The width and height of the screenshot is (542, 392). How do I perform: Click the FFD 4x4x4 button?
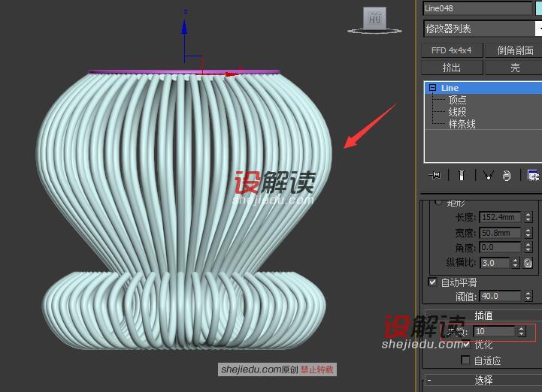click(x=452, y=50)
